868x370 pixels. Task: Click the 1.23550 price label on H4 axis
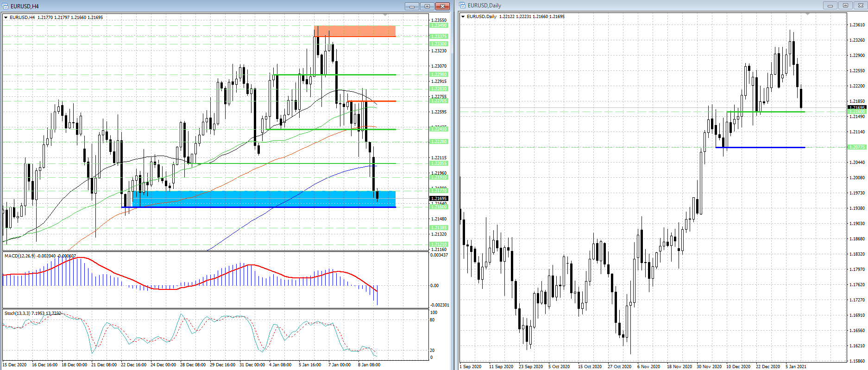point(439,20)
